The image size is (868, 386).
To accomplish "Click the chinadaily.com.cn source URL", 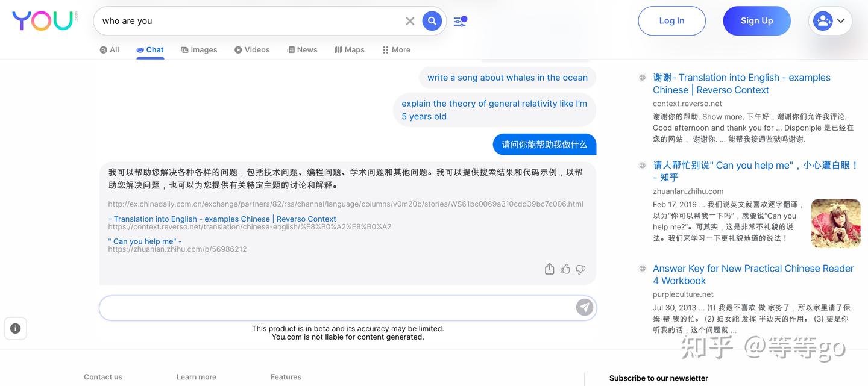I will click(345, 204).
